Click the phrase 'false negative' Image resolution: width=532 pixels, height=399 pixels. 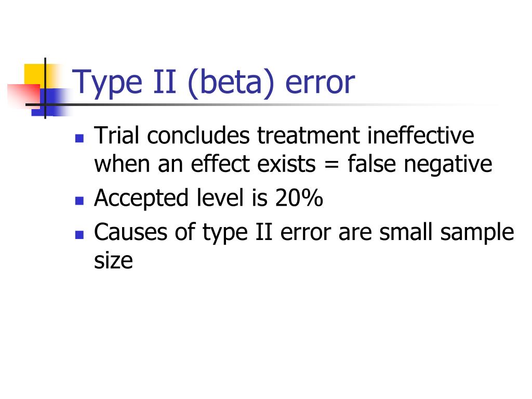click(x=420, y=165)
